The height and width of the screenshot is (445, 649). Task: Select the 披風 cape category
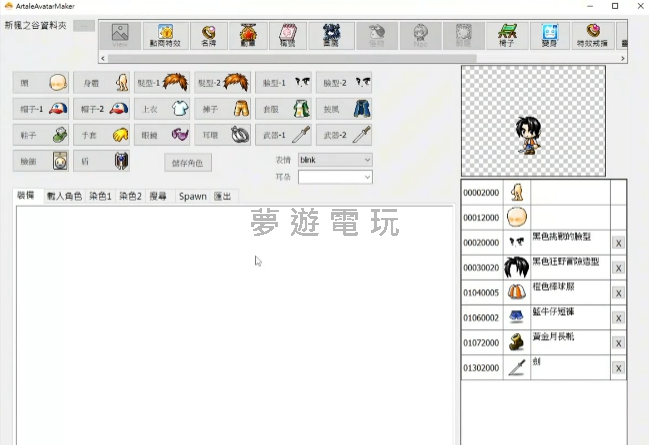click(x=343, y=108)
